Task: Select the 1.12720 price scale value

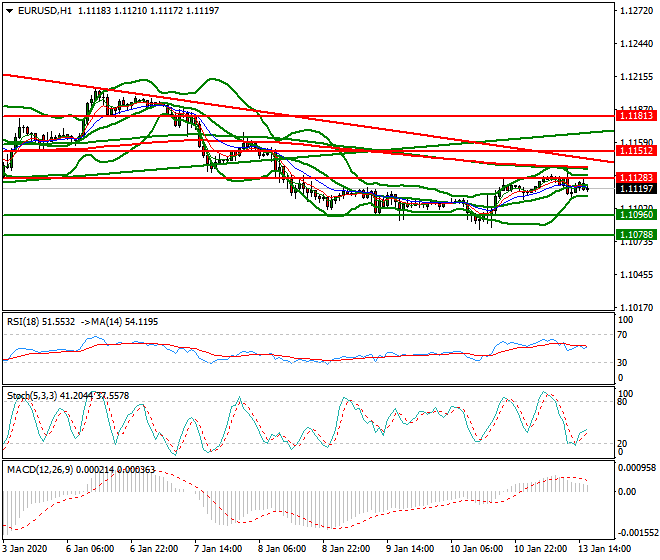Action: [637, 11]
